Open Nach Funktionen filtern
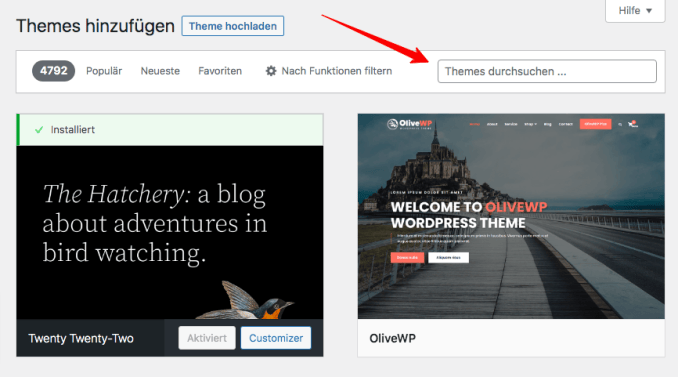Image resolution: width=678 pixels, height=377 pixels. point(329,71)
